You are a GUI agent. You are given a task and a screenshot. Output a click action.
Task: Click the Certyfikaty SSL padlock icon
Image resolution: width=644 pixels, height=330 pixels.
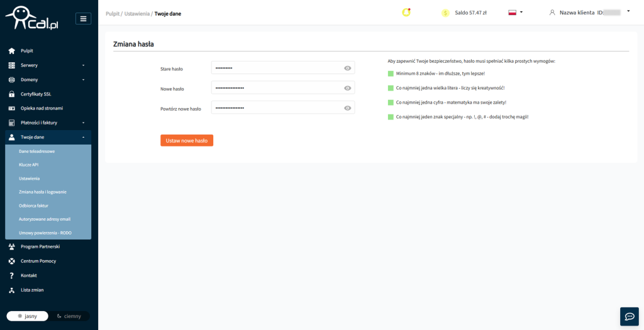11,94
